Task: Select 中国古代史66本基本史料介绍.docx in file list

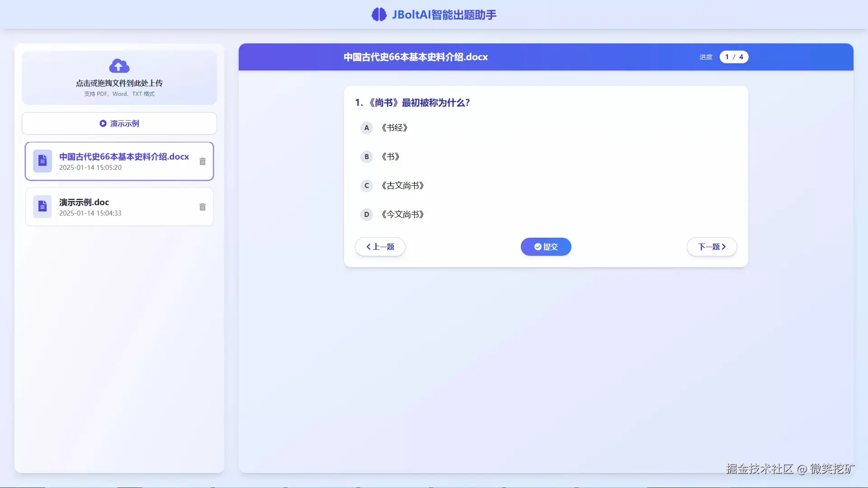Action: click(124, 157)
